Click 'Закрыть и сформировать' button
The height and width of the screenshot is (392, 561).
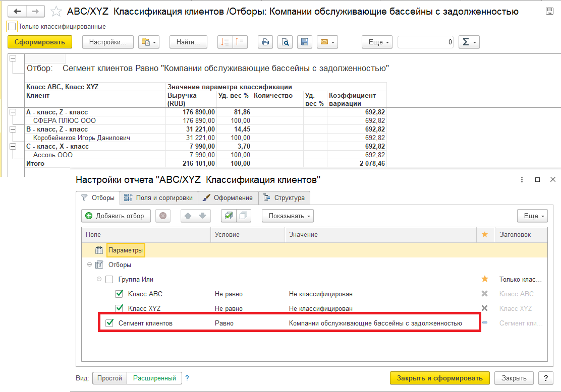pyautogui.click(x=439, y=378)
